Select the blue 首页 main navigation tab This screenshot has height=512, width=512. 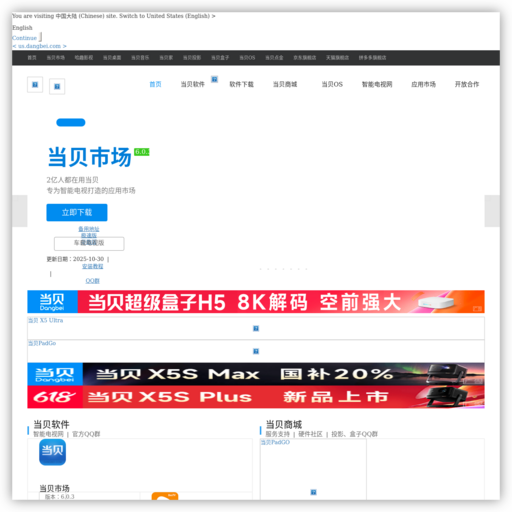(155, 84)
